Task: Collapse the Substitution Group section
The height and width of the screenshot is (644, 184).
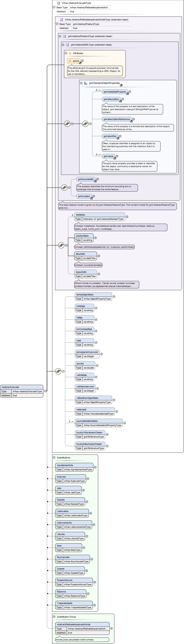Action: click(x=54, y=617)
